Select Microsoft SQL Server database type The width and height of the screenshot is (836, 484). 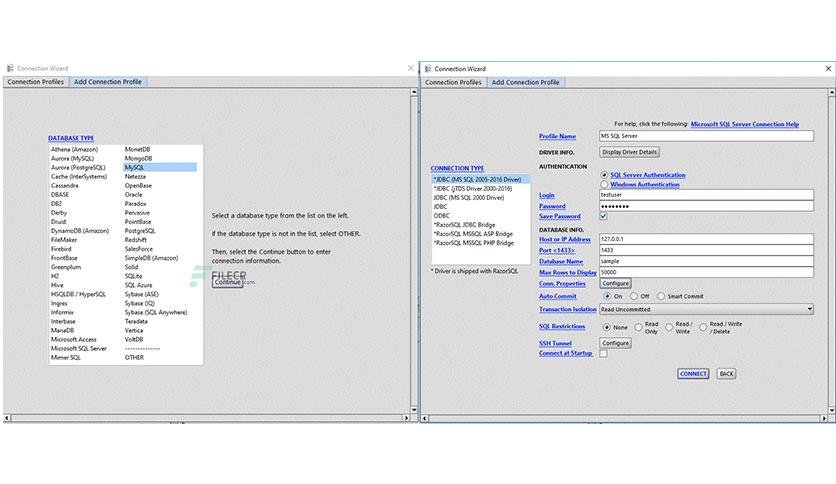(x=78, y=349)
